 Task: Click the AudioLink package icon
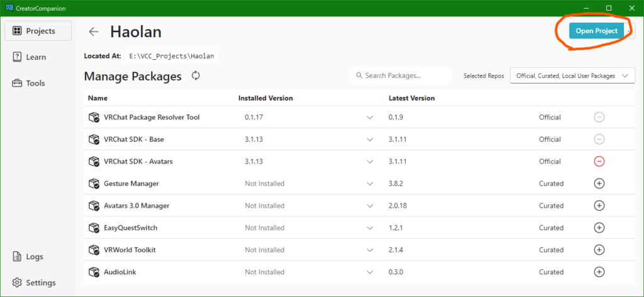pos(94,272)
